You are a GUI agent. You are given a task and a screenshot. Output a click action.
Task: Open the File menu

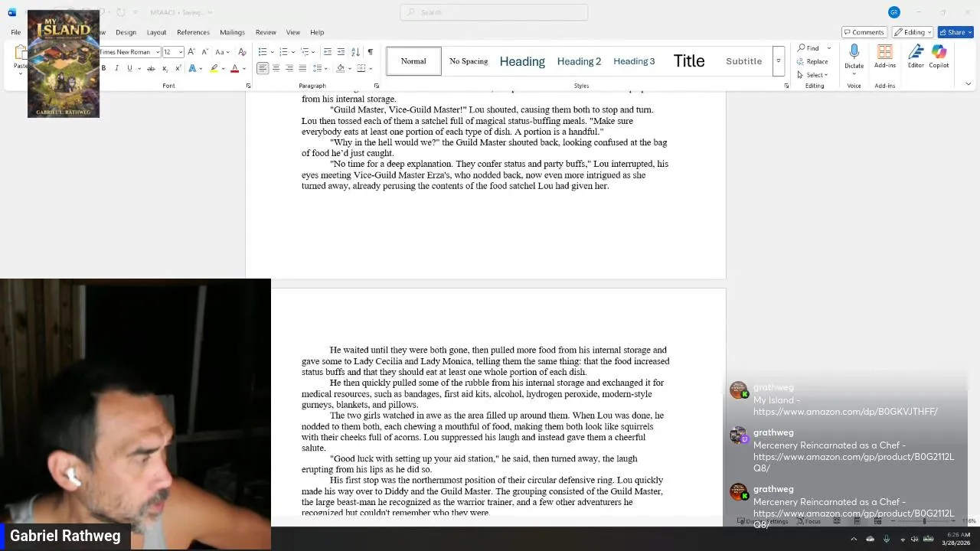(15, 32)
